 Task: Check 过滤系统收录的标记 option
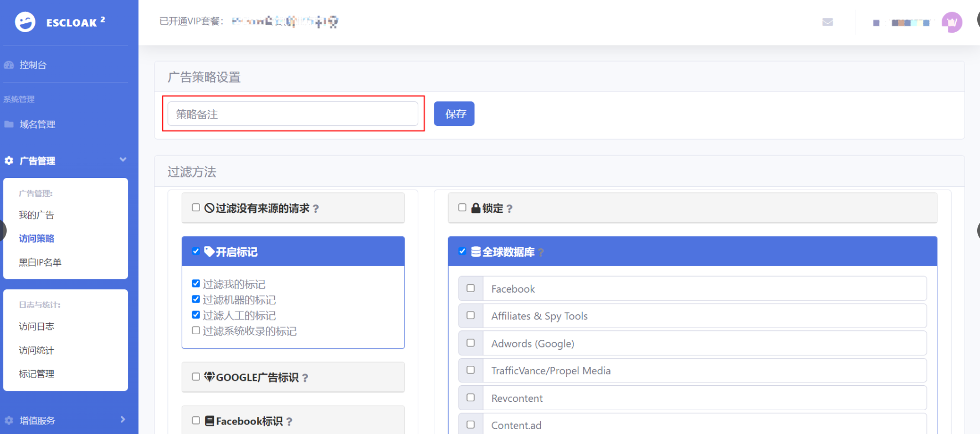coord(196,330)
